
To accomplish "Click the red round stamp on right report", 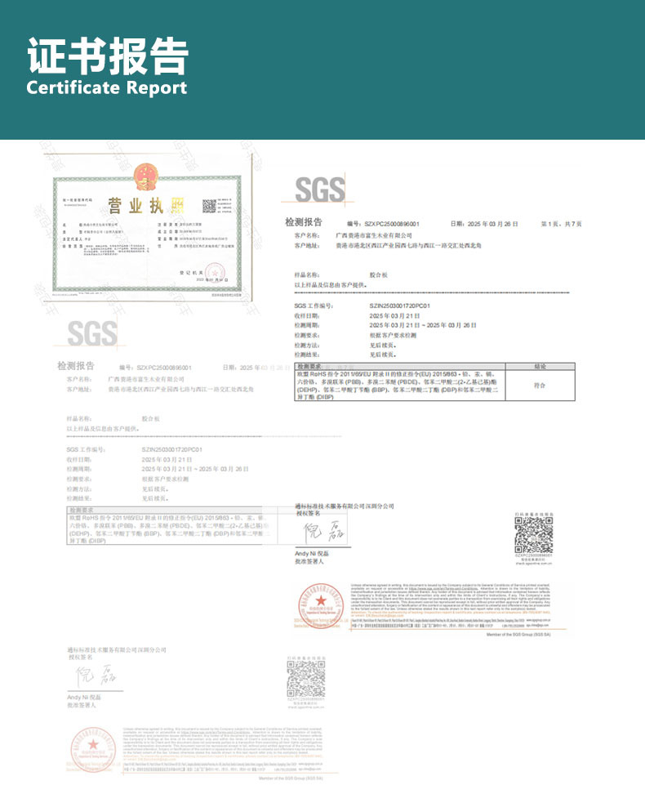I will (321, 605).
